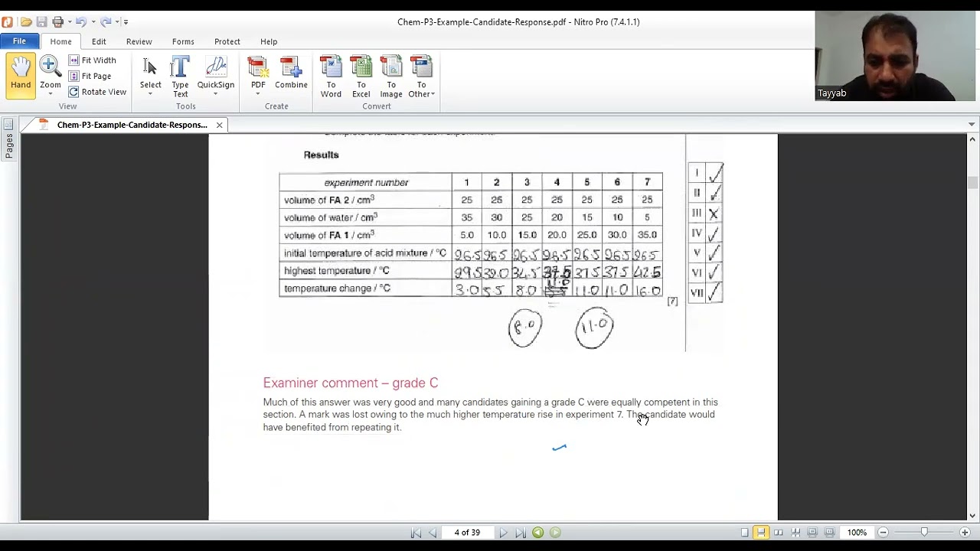Click the Redo arrow
The height and width of the screenshot is (551, 980).
point(106,21)
